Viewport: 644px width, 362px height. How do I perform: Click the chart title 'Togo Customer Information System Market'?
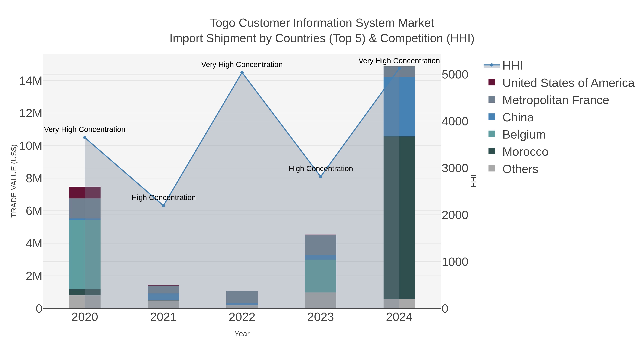(322, 23)
